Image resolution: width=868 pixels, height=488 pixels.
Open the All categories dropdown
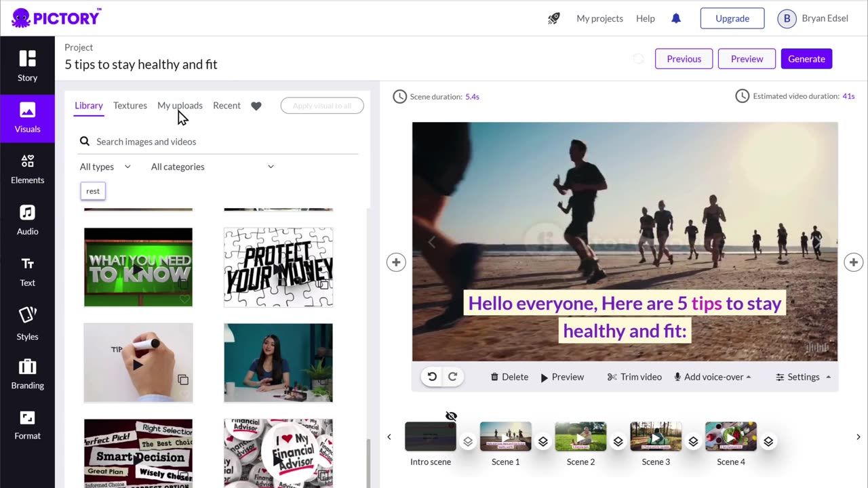coord(212,167)
